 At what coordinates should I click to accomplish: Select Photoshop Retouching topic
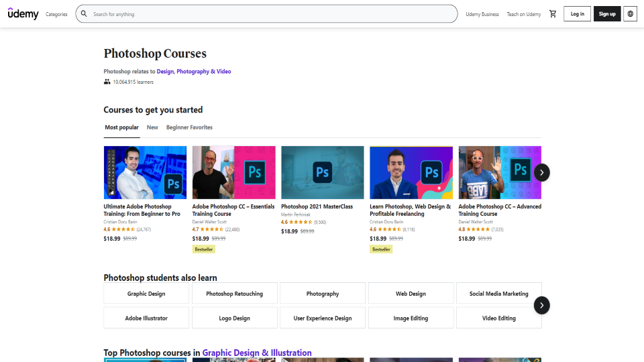pyautogui.click(x=235, y=294)
